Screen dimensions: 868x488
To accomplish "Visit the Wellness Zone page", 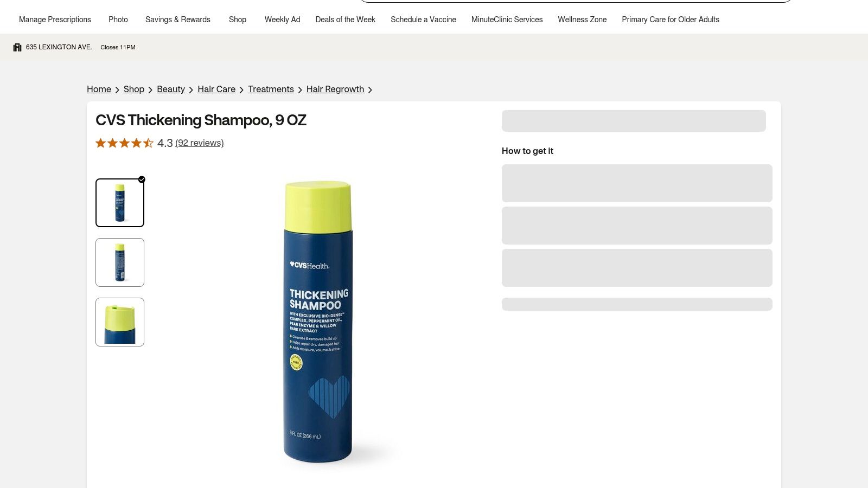I will point(582,20).
